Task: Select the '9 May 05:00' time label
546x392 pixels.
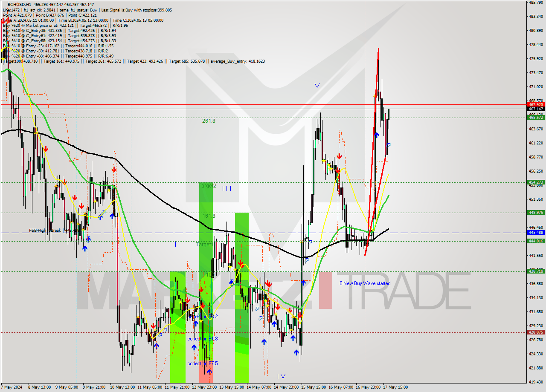Action: pos(67,387)
